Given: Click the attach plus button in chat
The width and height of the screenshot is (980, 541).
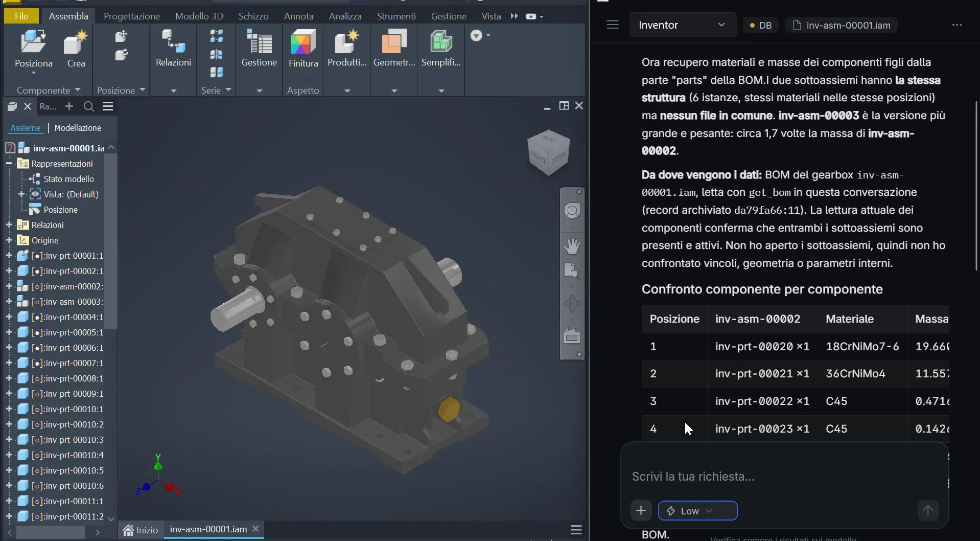Looking at the screenshot, I should (x=641, y=510).
